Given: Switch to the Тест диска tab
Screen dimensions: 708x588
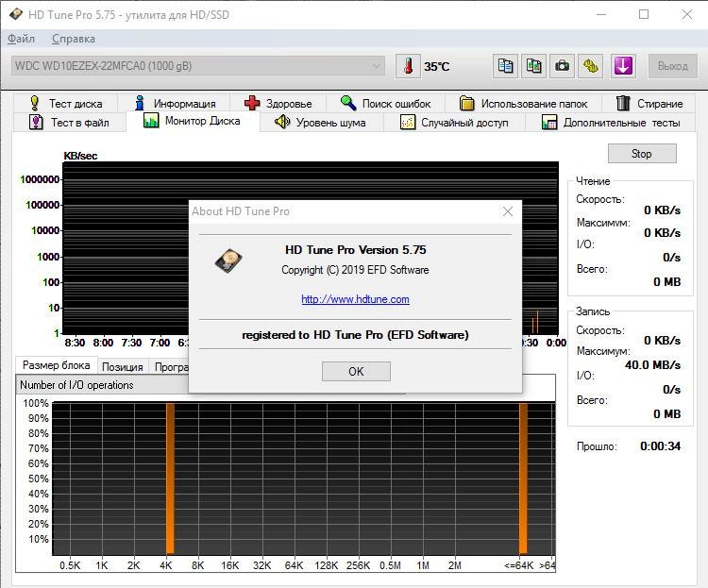Looking at the screenshot, I should (x=66, y=104).
